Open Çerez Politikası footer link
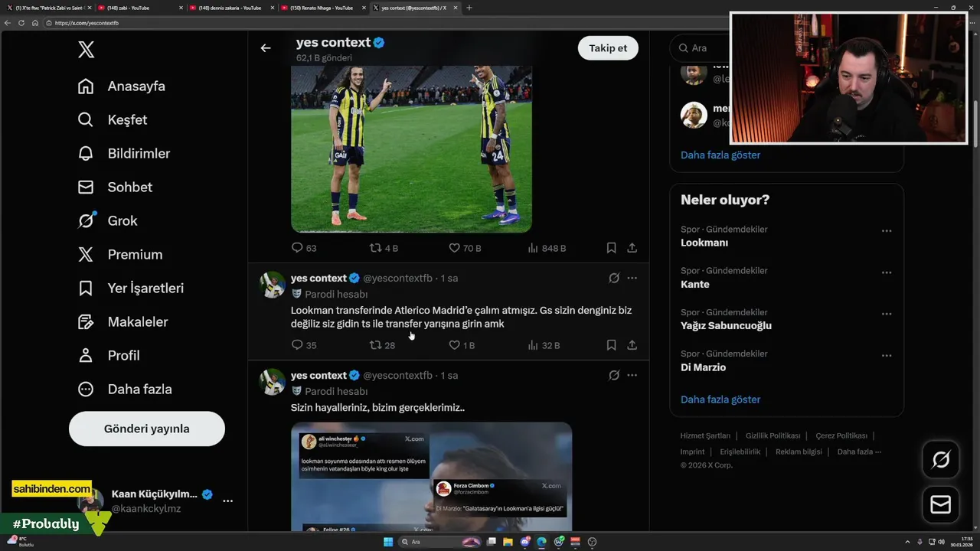This screenshot has height=551, width=980. pyautogui.click(x=841, y=435)
